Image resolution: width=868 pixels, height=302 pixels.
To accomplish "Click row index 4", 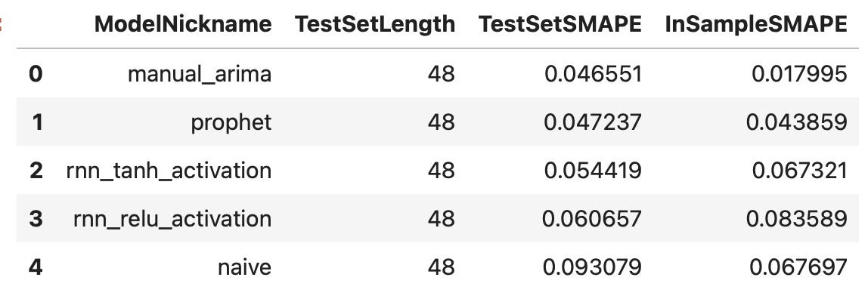I will point(36,267).
